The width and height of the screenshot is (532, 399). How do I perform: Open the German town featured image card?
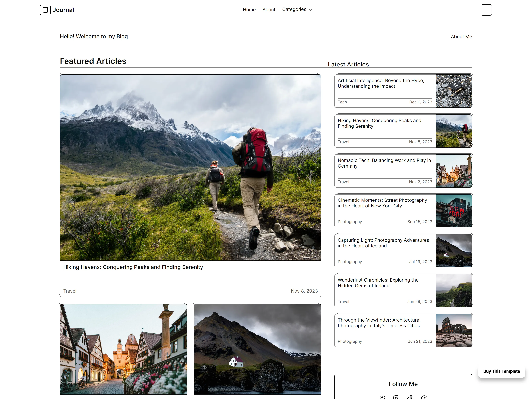123,349
